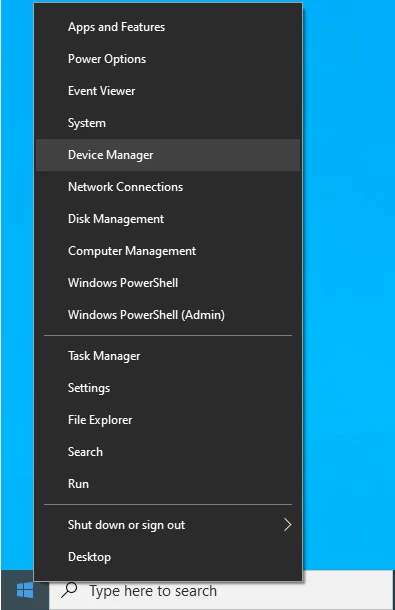395x610 pixels.
Task: Focus the Type here to search box
Action: (222, 591)
